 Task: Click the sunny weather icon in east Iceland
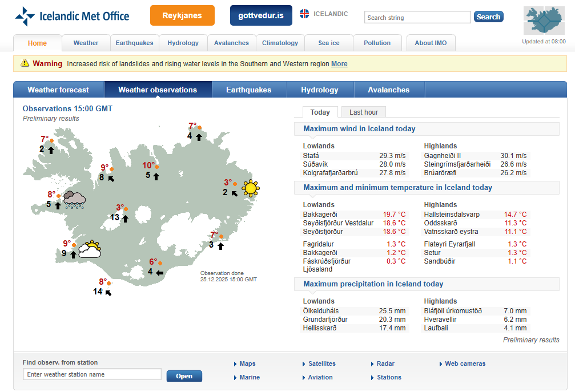(250, 188)
